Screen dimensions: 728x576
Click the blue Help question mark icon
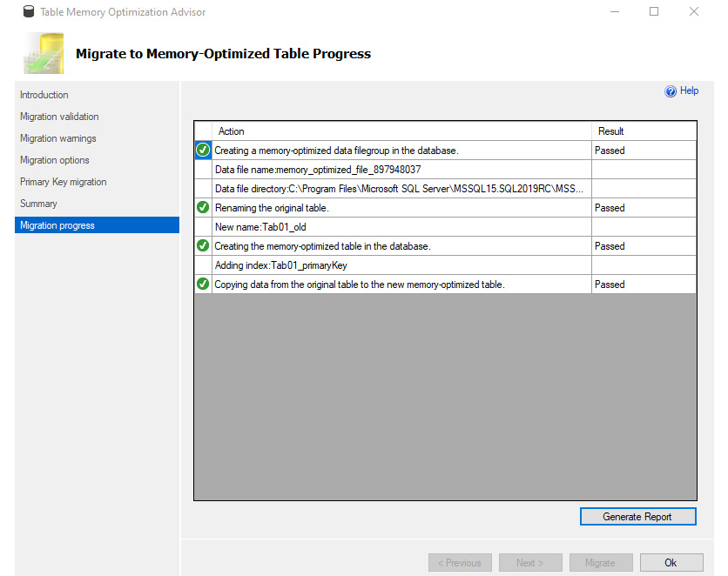coord(671,91)
